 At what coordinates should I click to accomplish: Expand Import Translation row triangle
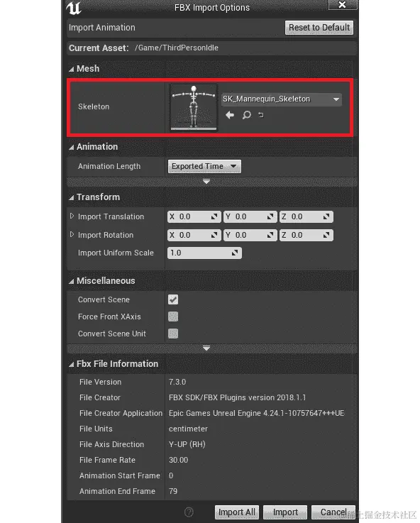pyautogui.click(x=72, y=216)
